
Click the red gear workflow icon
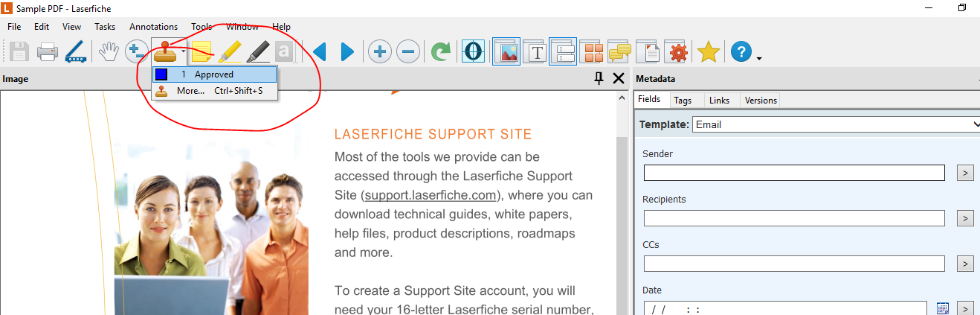pos(677,51)
